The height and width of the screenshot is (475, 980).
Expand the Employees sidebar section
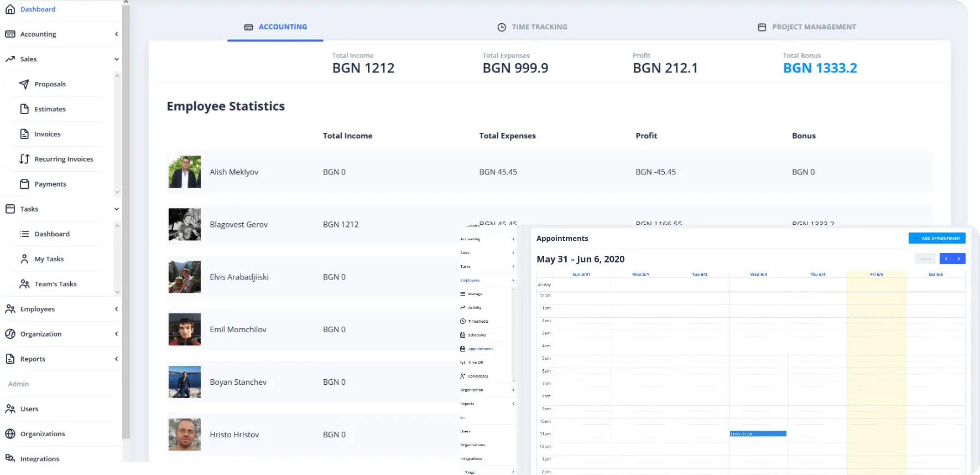(116, 309)
